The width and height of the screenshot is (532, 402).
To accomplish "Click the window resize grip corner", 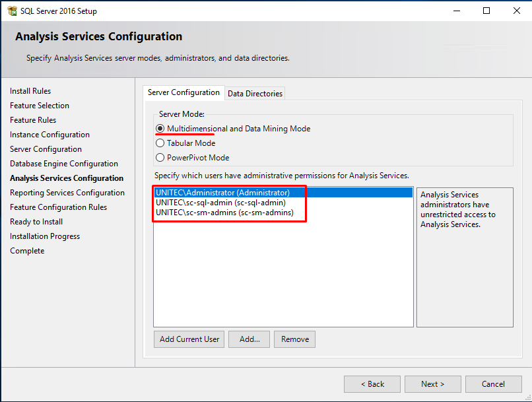I will (528, 398).
